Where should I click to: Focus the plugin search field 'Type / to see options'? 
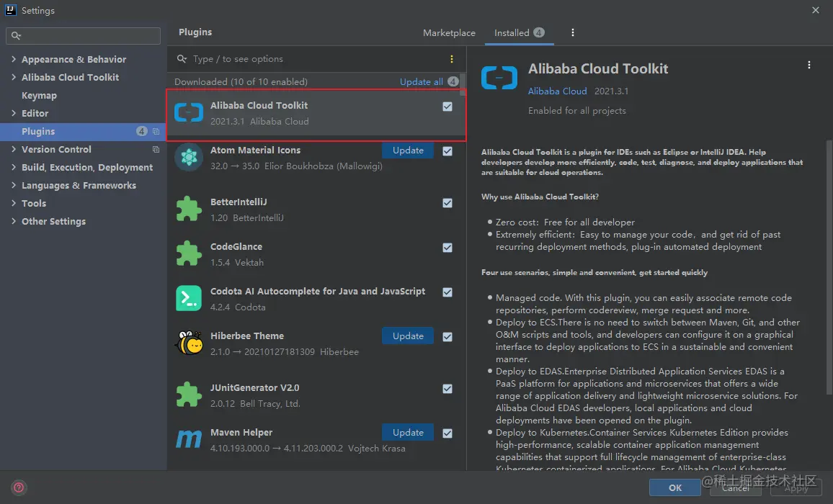coord(316,59)
